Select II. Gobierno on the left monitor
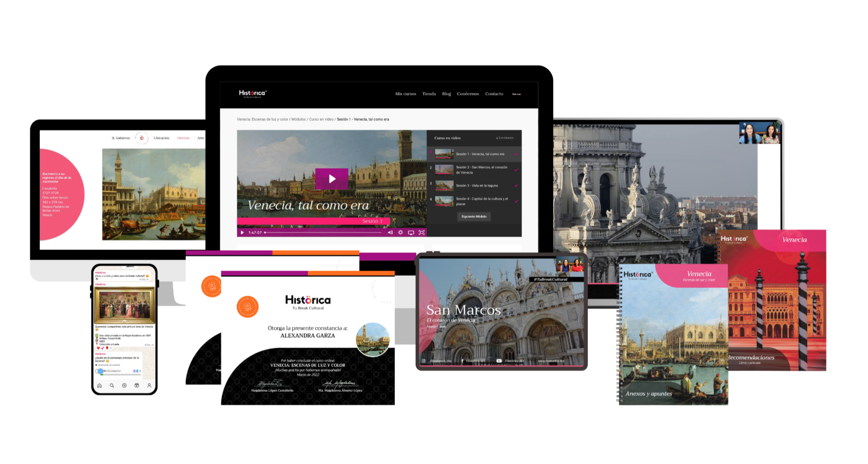The width and height of the screenshot is (868, 464). tap(121, 138)
